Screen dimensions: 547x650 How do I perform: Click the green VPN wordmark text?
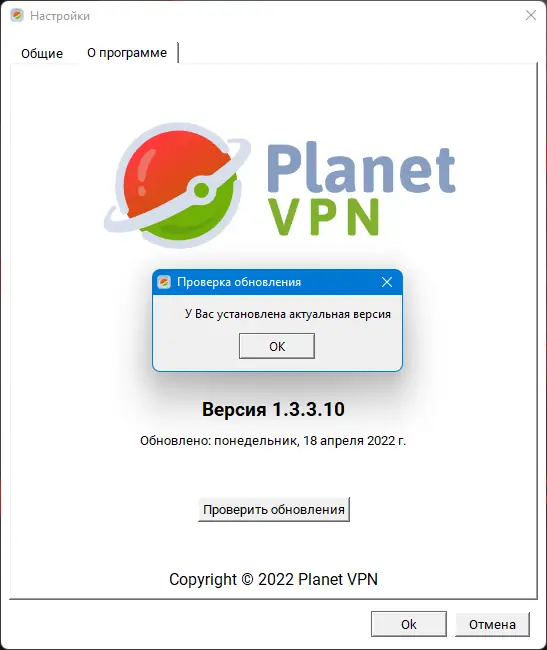pos(324,217)
